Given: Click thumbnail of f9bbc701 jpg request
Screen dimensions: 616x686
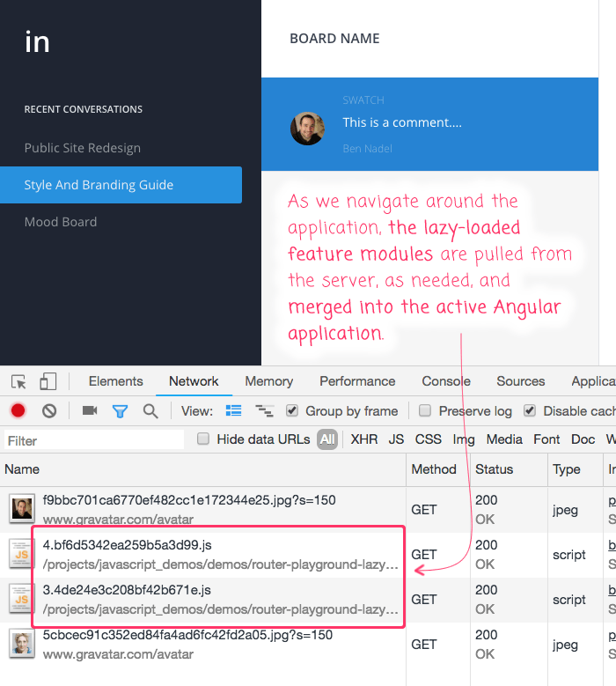Looking at the screenshot, I should pyautogui.click(x=22, y=509).
